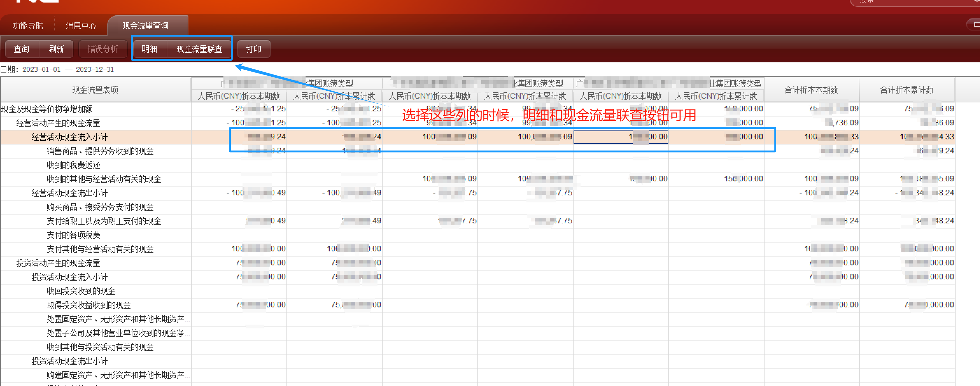The width and height of the screenshot is (980, 386).
Task: Select row 收到的税费返还
Action: coord(477,165)
